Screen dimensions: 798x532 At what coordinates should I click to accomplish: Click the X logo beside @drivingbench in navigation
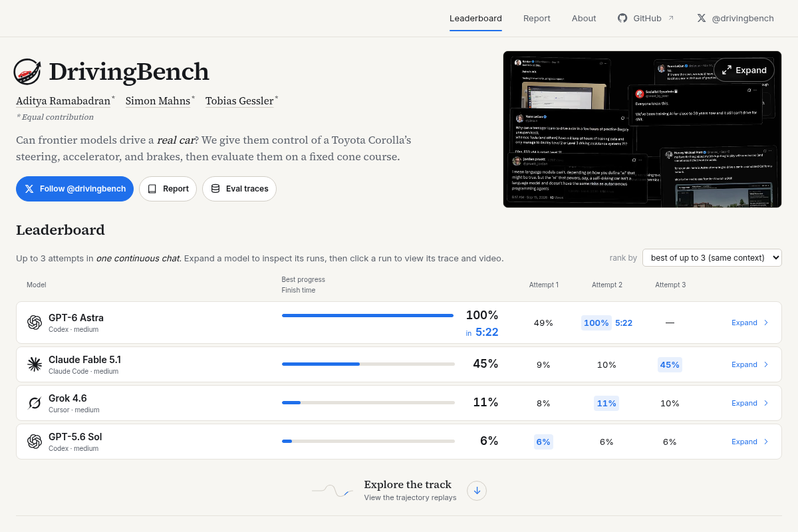[702, 18]
